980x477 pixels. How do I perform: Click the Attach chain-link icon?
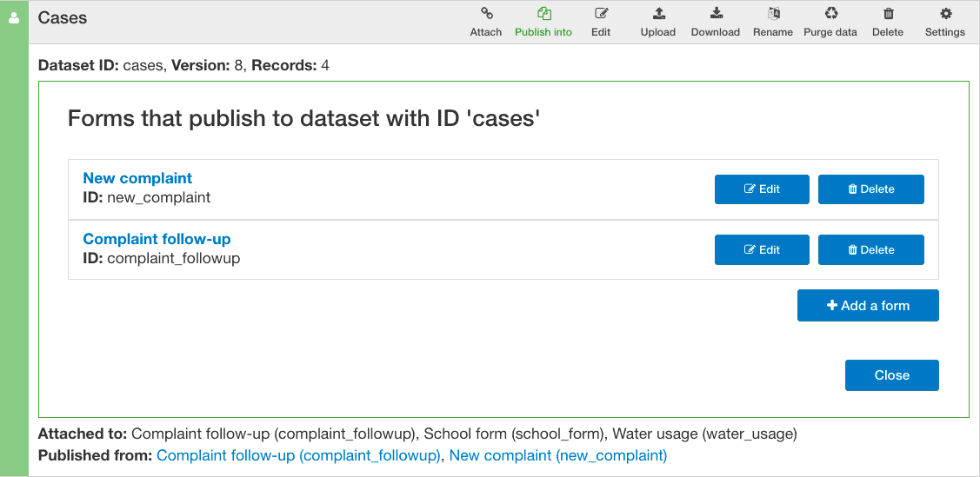tap(485, 13)
